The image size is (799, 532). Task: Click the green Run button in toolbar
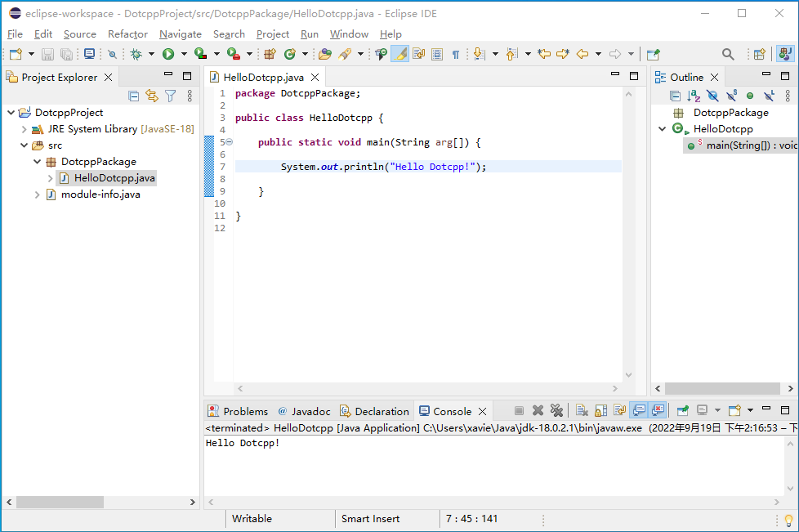point(168,54)
